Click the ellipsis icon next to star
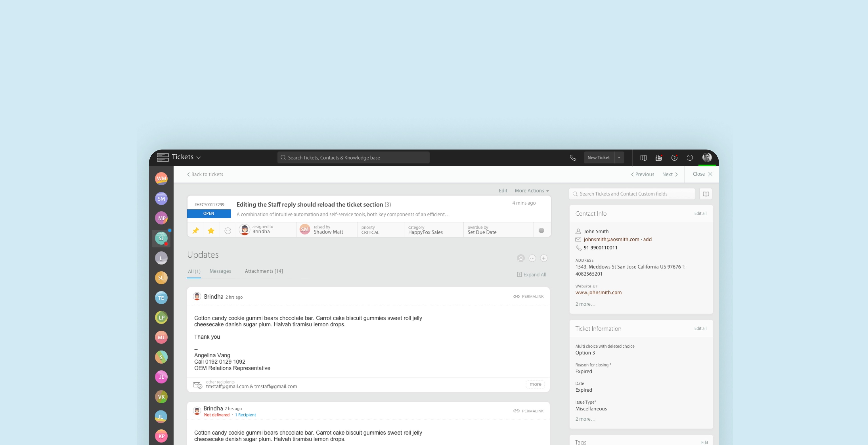 [228, 231]
